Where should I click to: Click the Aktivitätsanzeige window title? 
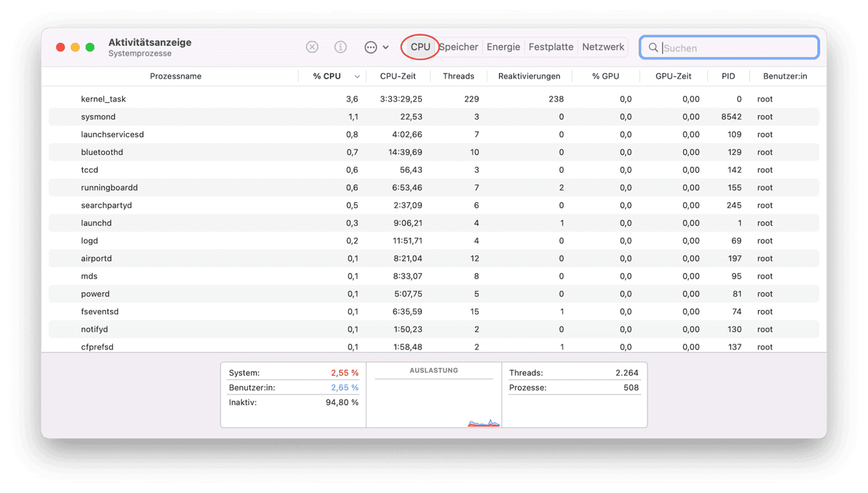click(150, 42)
